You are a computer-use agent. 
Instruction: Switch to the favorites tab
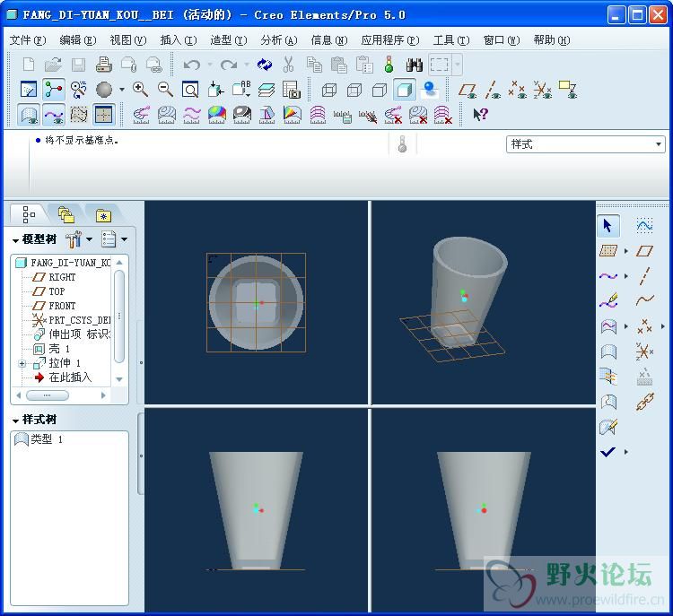[103, 215]
